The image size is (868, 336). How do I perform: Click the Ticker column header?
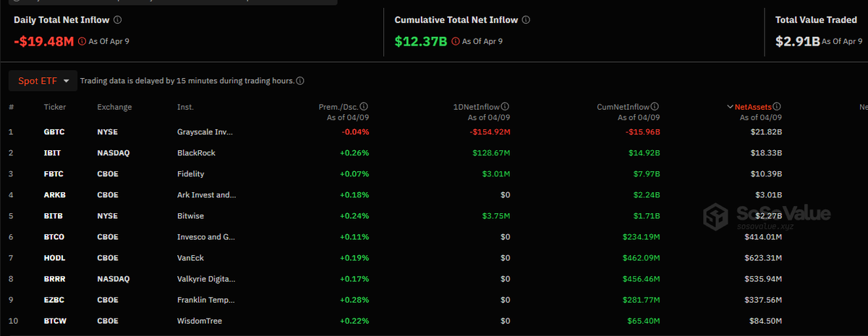point(55,107)
